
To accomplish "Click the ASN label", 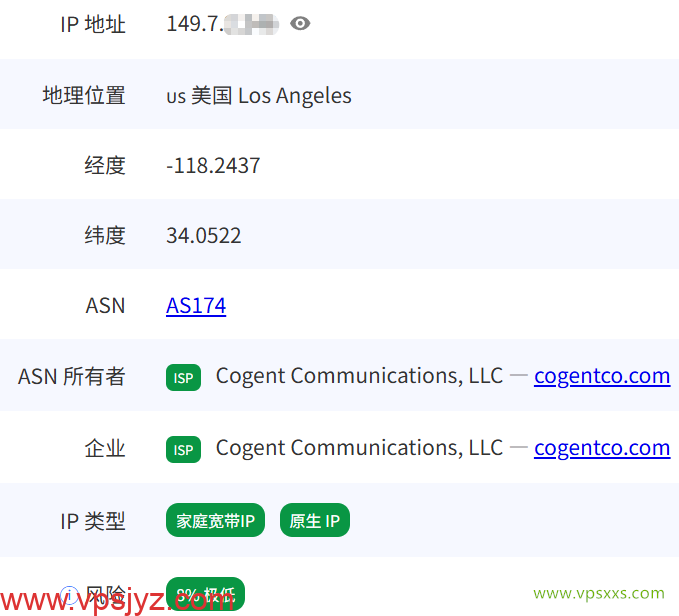I will point(105,306).
